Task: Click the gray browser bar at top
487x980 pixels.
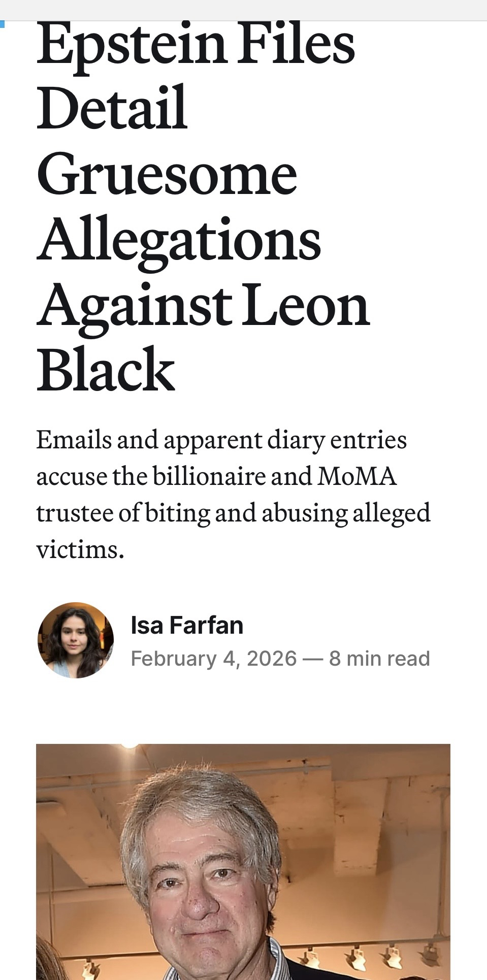Action: tap(243, 10)
